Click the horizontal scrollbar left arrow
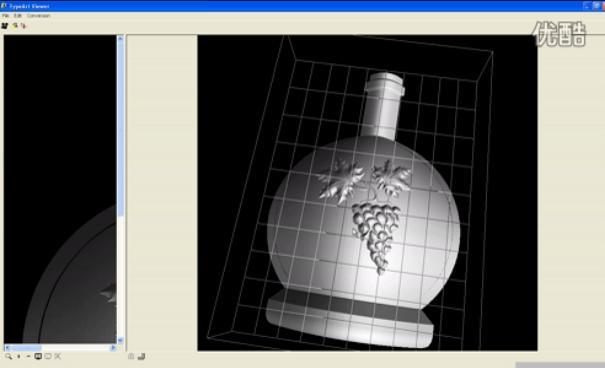Viewport: 605px width, 368px height. click(7, 348)
